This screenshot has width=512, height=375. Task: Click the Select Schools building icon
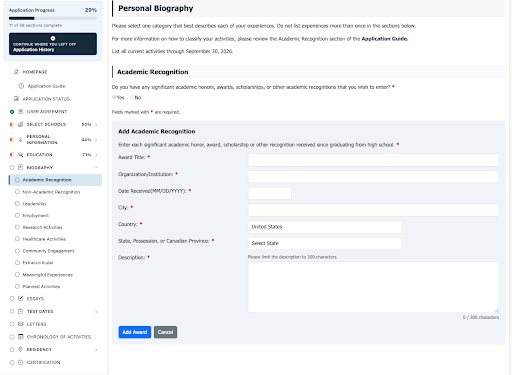[x=20, y=124]
